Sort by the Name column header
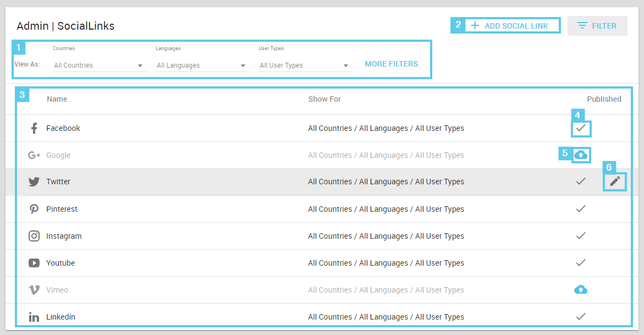This screenshot has width=644, height=335. [x=57, y=100]
